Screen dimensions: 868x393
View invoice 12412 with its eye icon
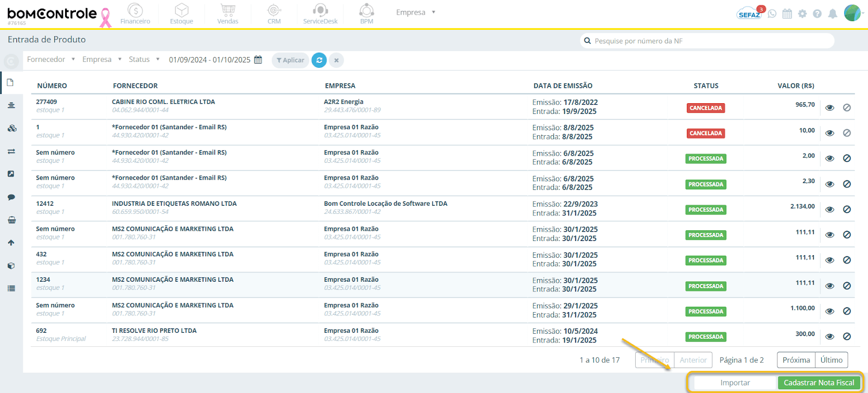point(829,210)
